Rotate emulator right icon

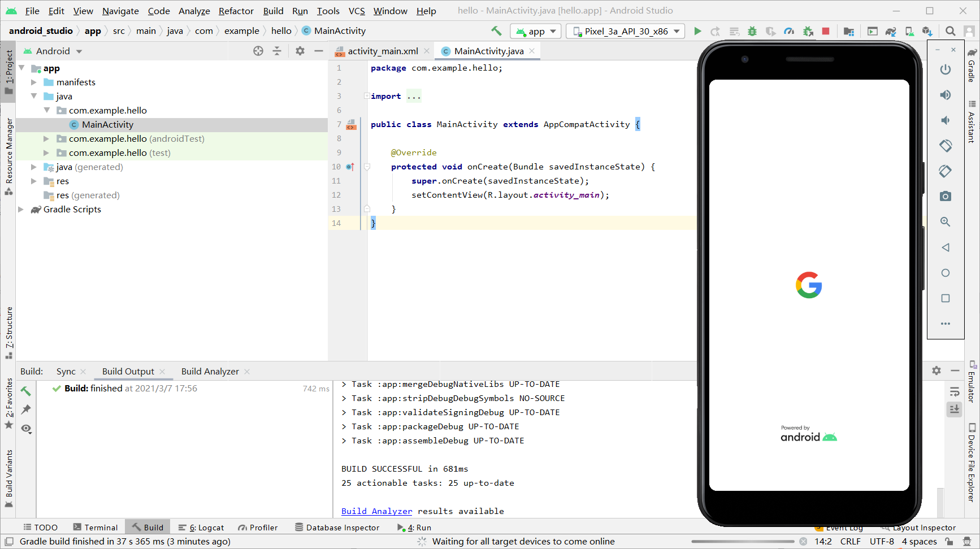(x=946, y=171)
